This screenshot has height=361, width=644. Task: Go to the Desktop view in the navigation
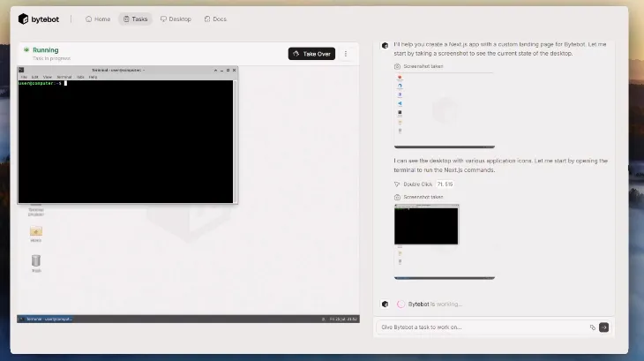(176, 19)
